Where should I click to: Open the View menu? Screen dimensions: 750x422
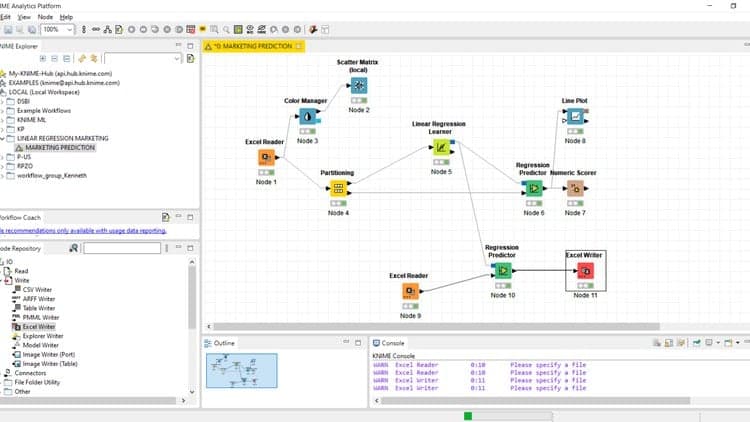point(24,17)
